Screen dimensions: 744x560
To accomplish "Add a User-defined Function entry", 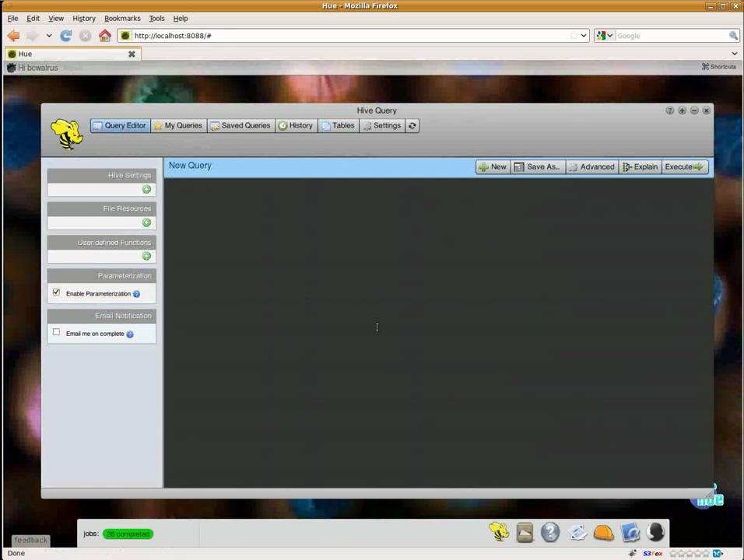I will point(146,257).
